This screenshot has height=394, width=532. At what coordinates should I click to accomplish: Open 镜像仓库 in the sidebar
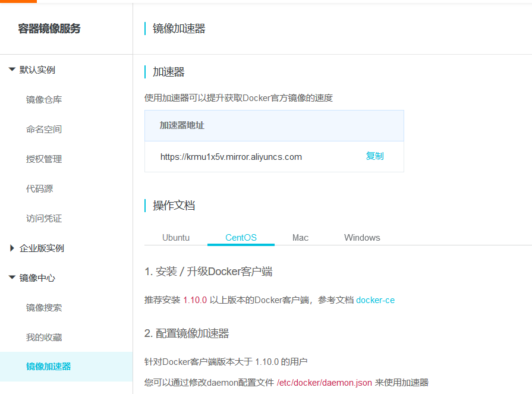tap(44, 99)
